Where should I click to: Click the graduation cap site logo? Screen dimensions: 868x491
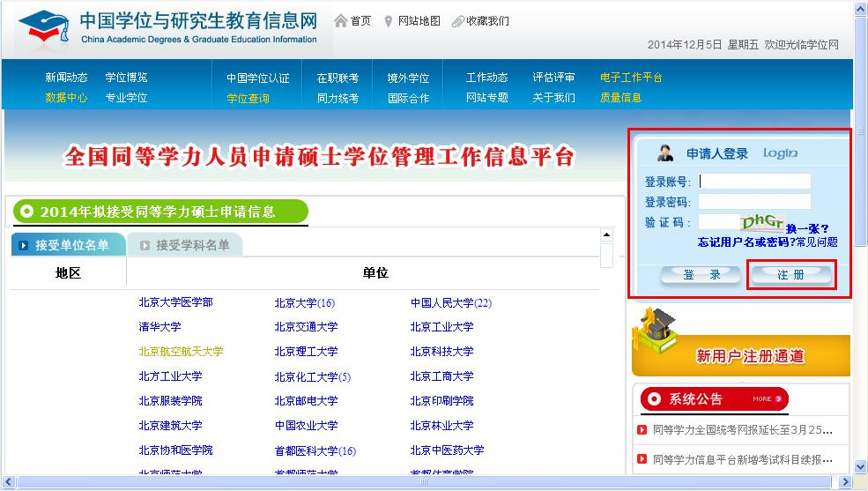43,27
